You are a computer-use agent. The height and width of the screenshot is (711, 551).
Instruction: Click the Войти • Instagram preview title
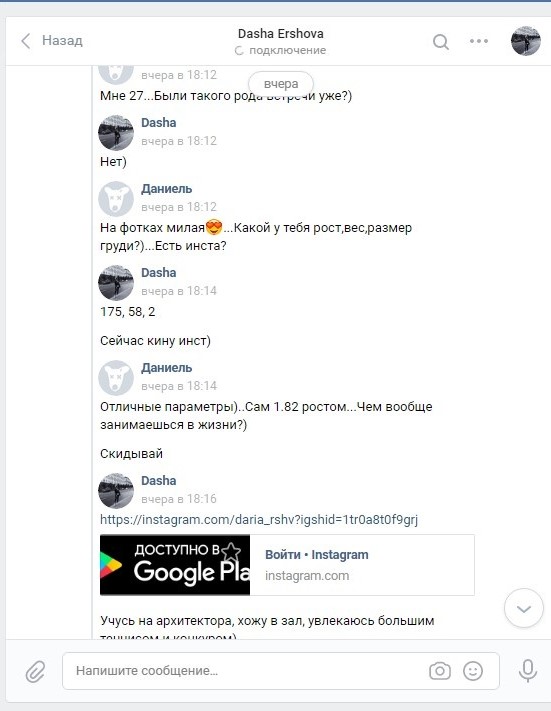pos(317,555)
